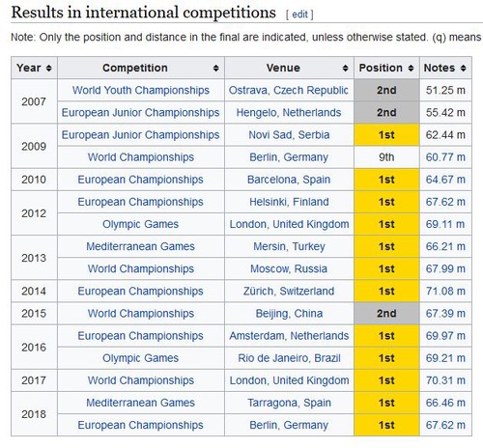
Task: Open Tarragona, Spain venue link
Action: click(289, 403)
